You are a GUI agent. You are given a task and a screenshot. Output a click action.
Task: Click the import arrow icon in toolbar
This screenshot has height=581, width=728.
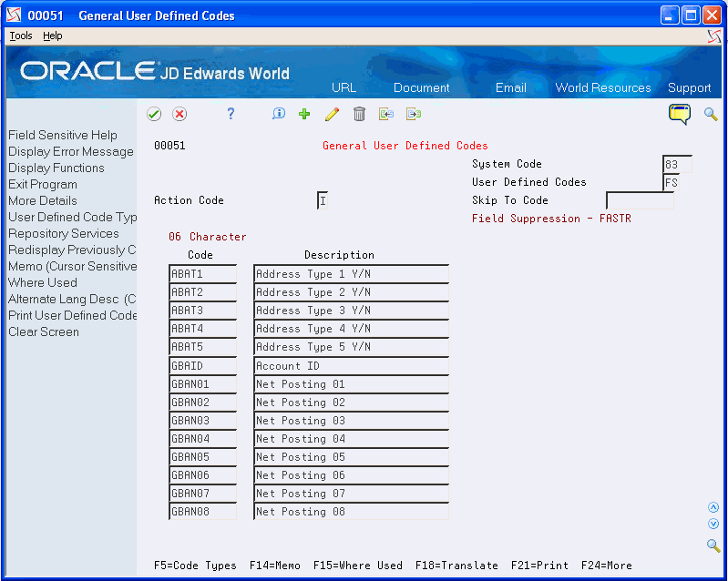click(385, 114)
